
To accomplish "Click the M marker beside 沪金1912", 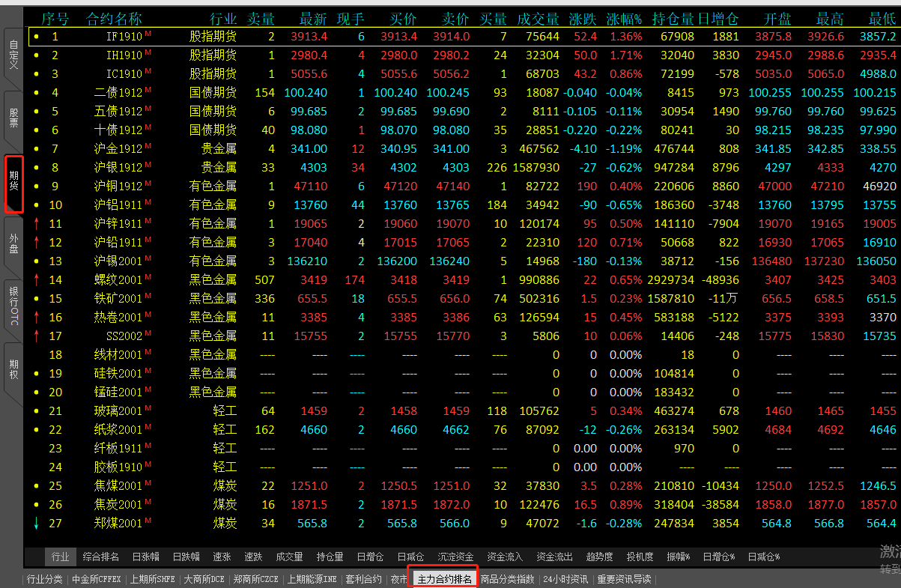I will pyautogui.click(x=148, y=145).
